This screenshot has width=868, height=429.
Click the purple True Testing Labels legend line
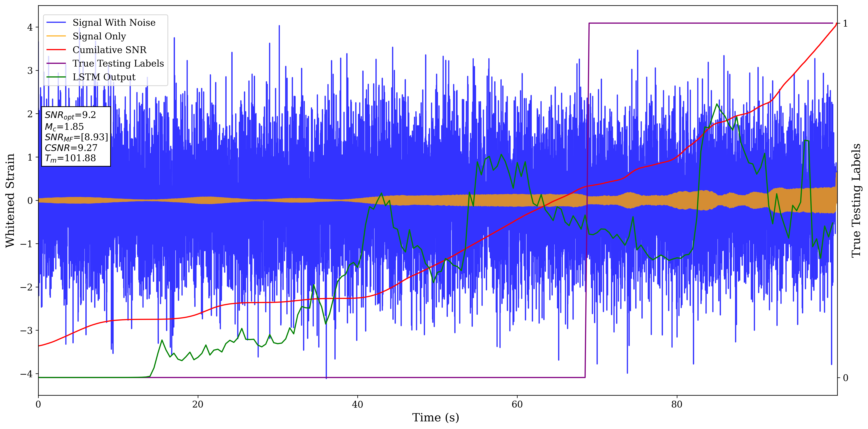[x=56, y=63]
